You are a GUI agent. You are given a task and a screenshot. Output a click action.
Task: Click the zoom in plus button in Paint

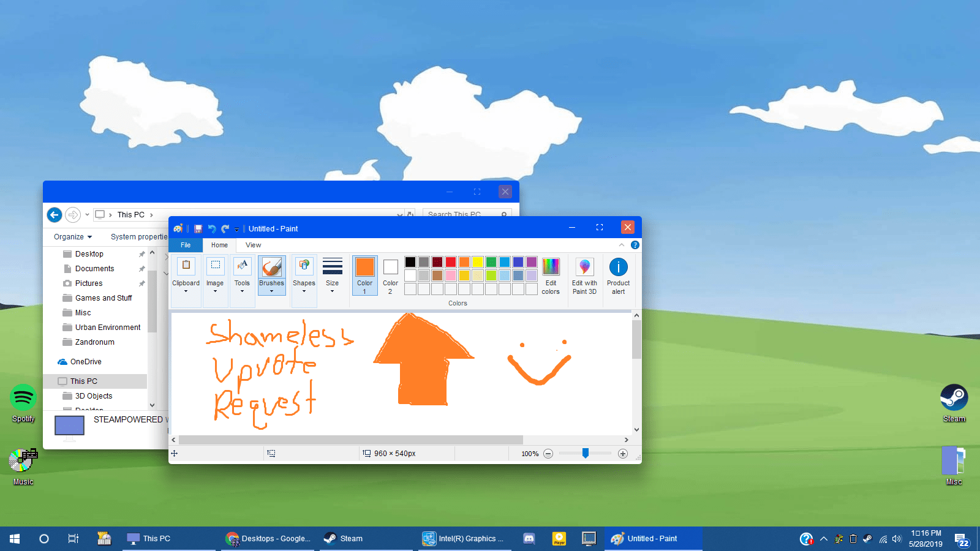tap(623, 454)
